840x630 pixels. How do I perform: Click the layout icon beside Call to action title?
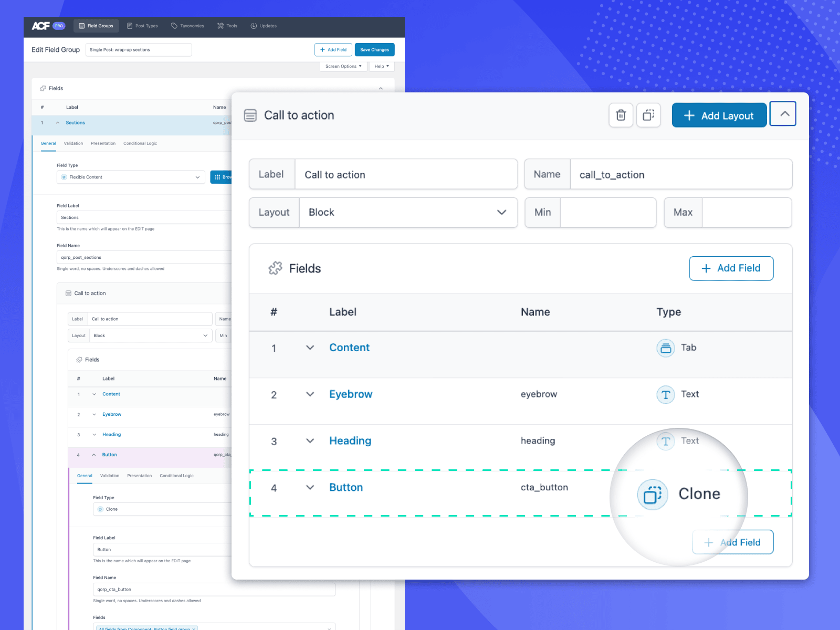pyautogui.click(x=250, y=115)
